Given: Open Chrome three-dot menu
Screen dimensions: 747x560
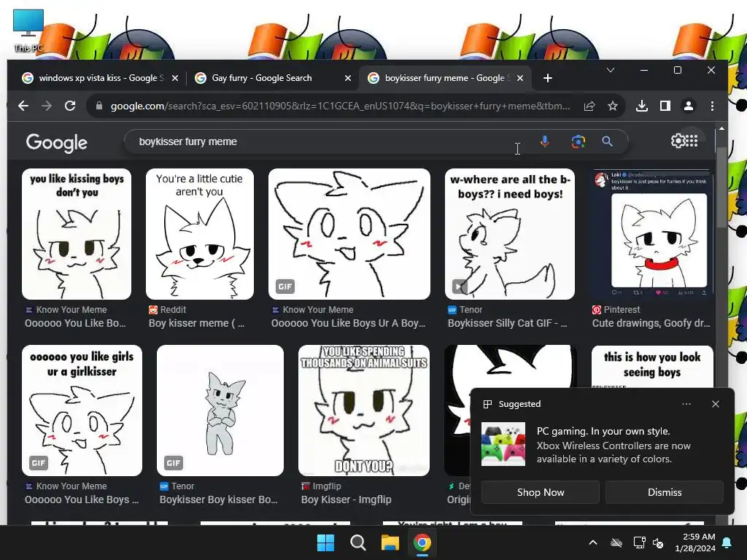Looking at the screenshot, I should coord(712,106).
